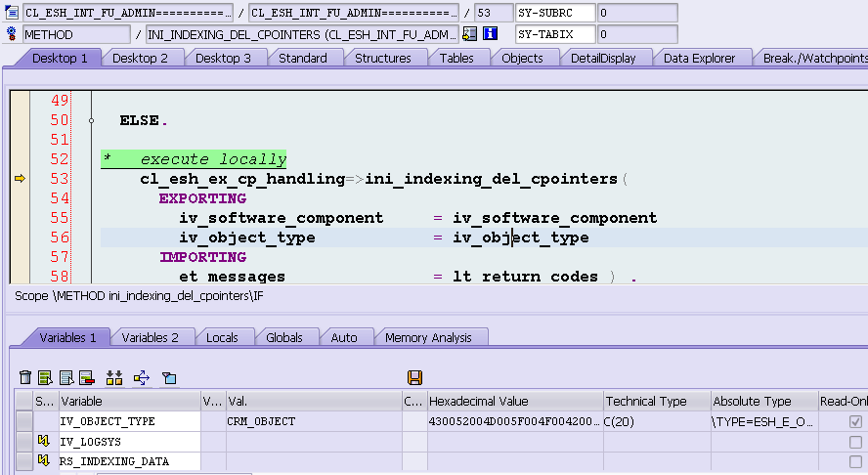Open the Break./Watchpoints tab
This screenshot has height=475, width=868.
pos(813,58)
